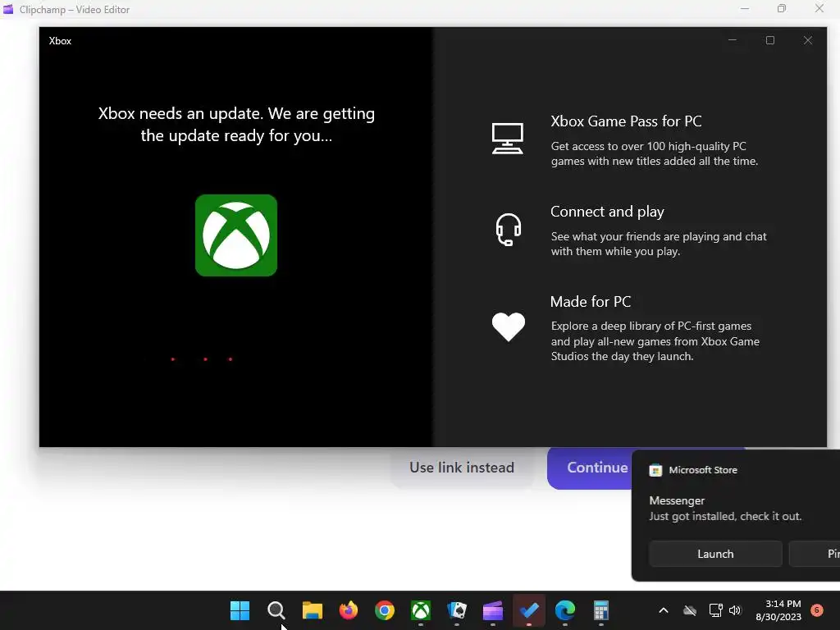Click the Connect and play heading

tap(607, 212)
